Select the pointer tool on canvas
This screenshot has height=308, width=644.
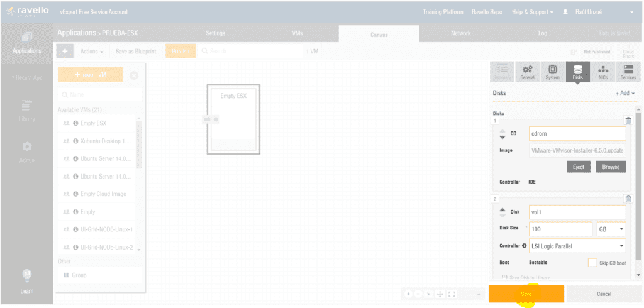tap(429, 294)
